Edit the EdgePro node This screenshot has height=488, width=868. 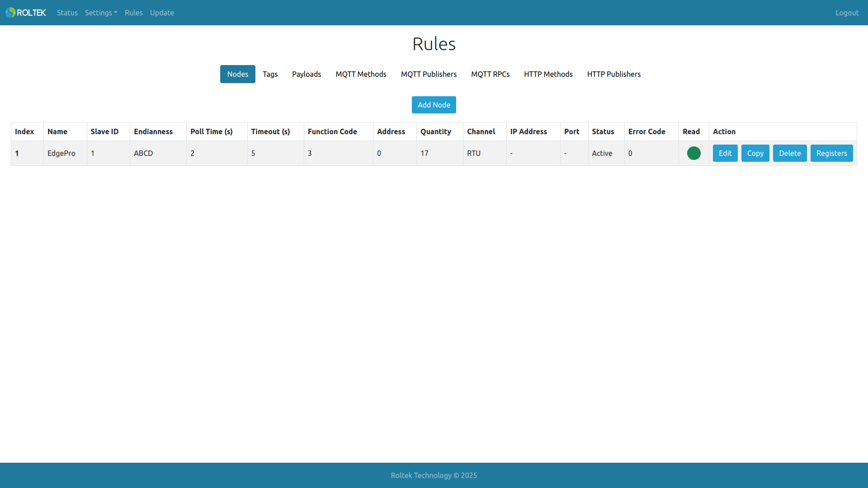click(x=725, y=153)
